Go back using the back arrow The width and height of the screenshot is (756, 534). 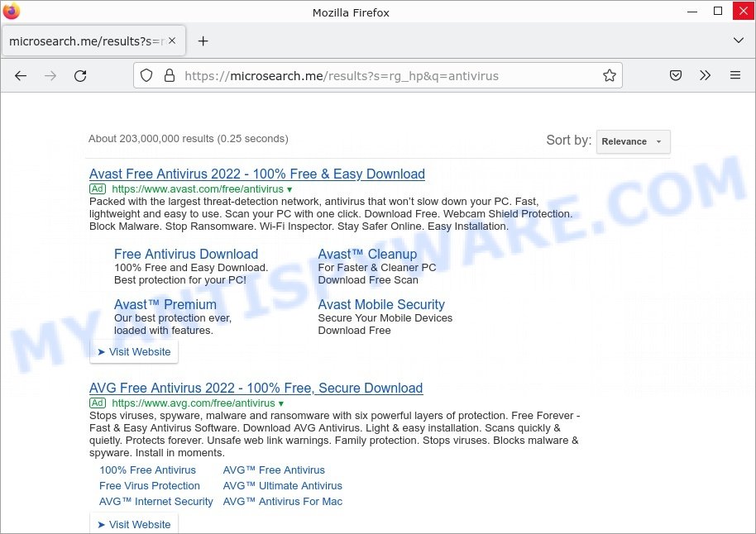pos(21,75)
